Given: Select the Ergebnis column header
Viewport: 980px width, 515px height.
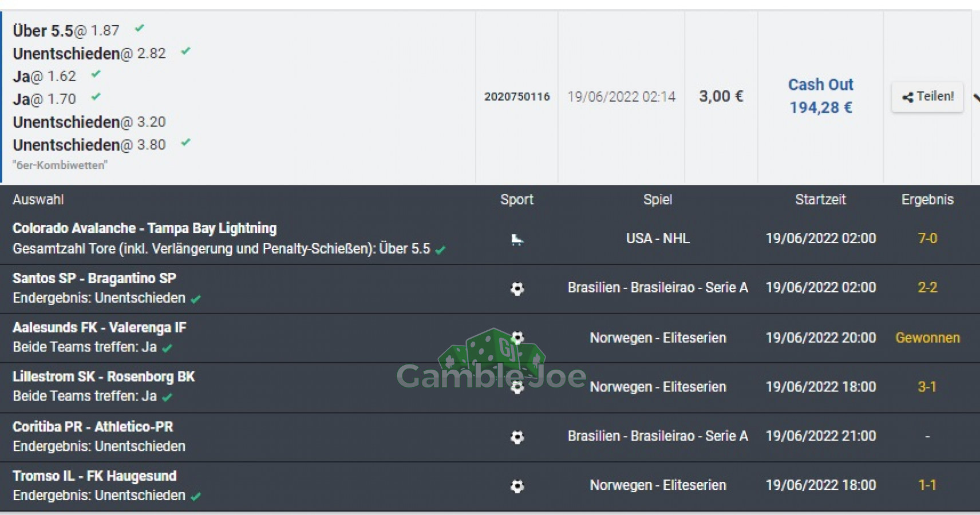Looking at the screenshot, I should [927, 200].
